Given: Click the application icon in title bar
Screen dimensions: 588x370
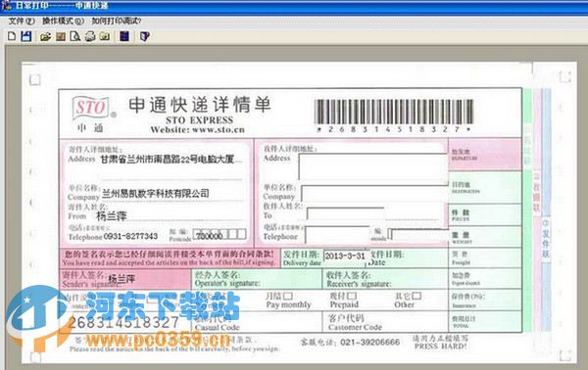Looking at the screenshot, I should [x=7, y=5].
